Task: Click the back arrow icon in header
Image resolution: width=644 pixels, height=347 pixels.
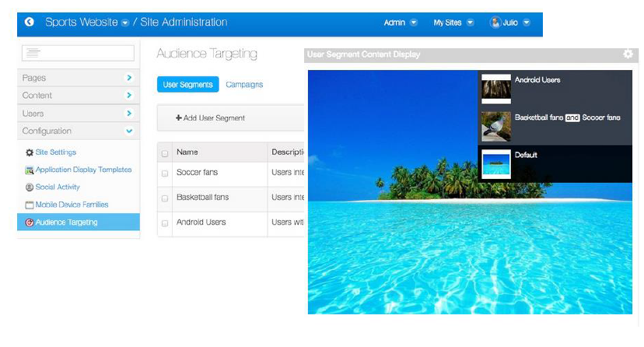Action: (x=30, y=23)
